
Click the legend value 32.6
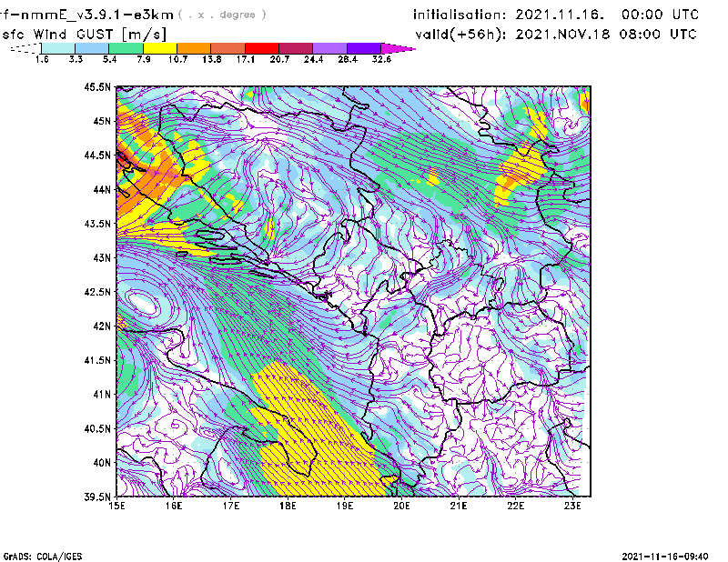point(381,59)
